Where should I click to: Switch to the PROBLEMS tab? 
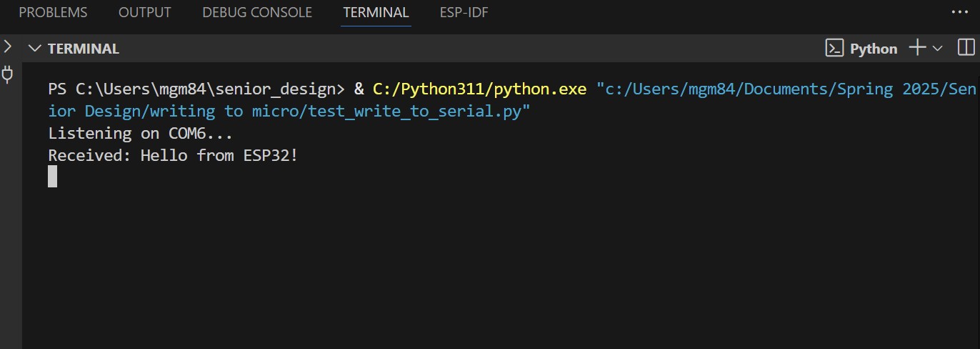pyautogui.click(x=53, y=13)
